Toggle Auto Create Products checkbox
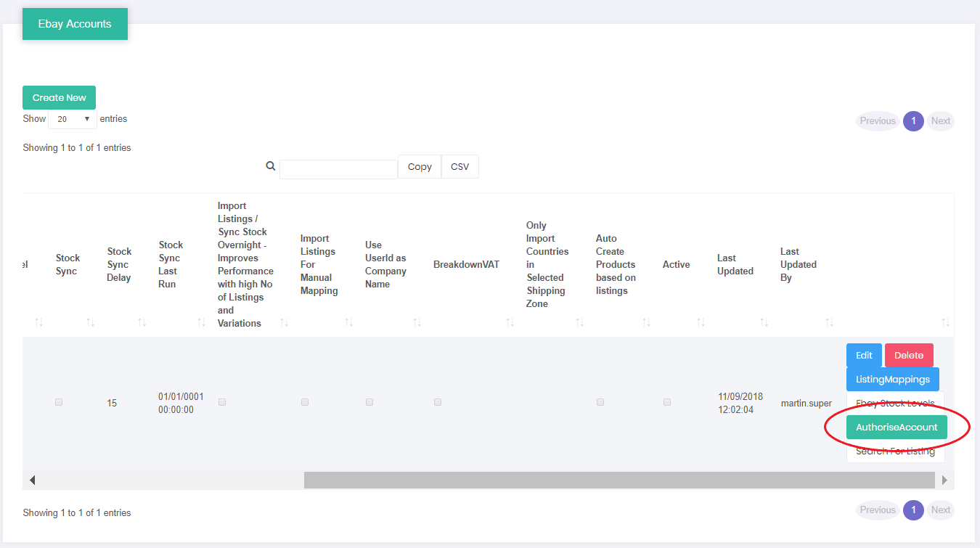This screenshot has height=548, width=980. coord(600,402)
